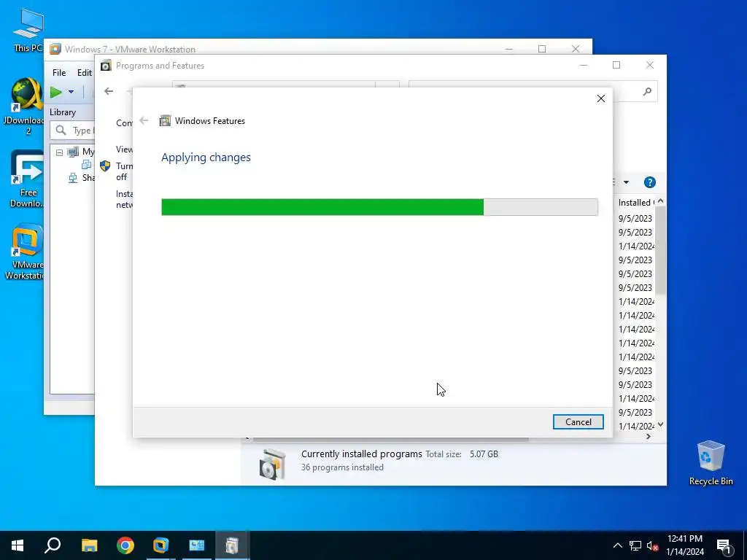Image resolution: width=747 pixels, height=560 pixels.
Task: Switch to VMware Workstation taskbar button
Action: pos(160,545)
